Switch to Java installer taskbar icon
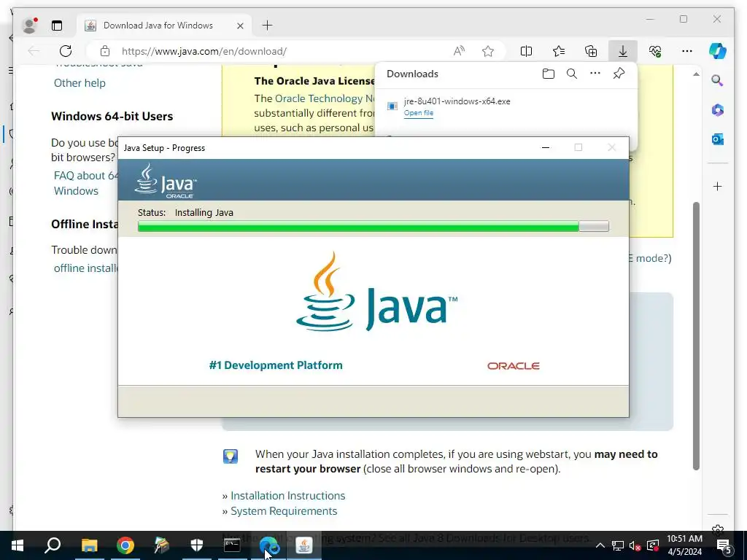747x560 pixels. pos(304,545)
